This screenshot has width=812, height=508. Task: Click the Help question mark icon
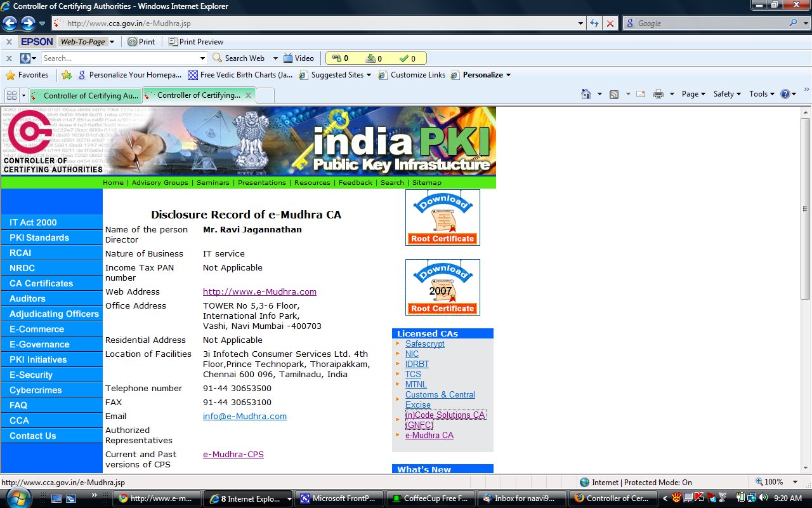point(786,94)
